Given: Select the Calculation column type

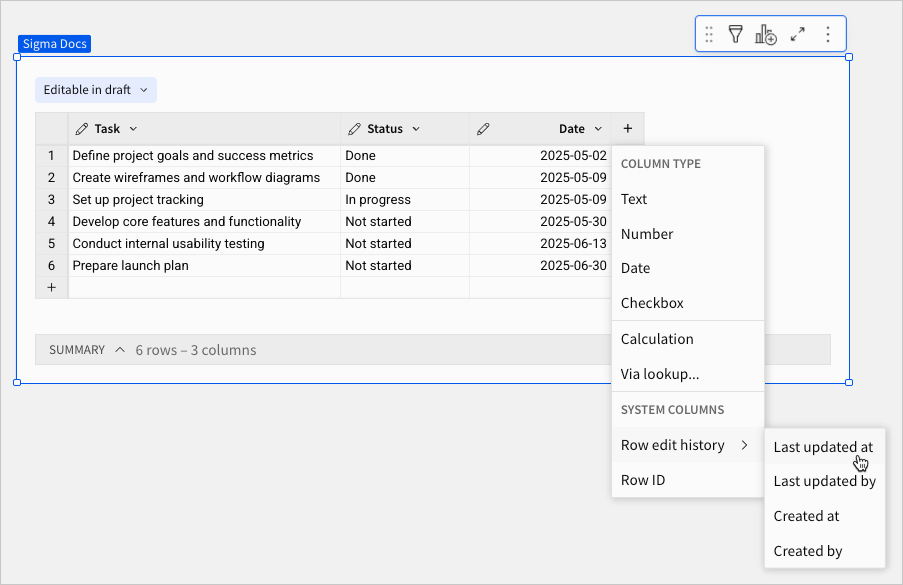Looking at the screenshot, I should coord(657,339).
